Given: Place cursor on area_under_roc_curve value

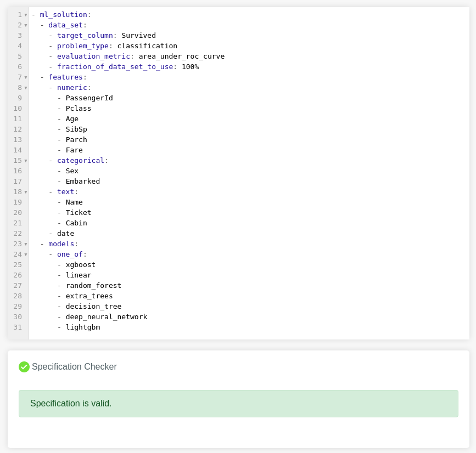Looking at the screenshot, I should click(x=182, y=56).
